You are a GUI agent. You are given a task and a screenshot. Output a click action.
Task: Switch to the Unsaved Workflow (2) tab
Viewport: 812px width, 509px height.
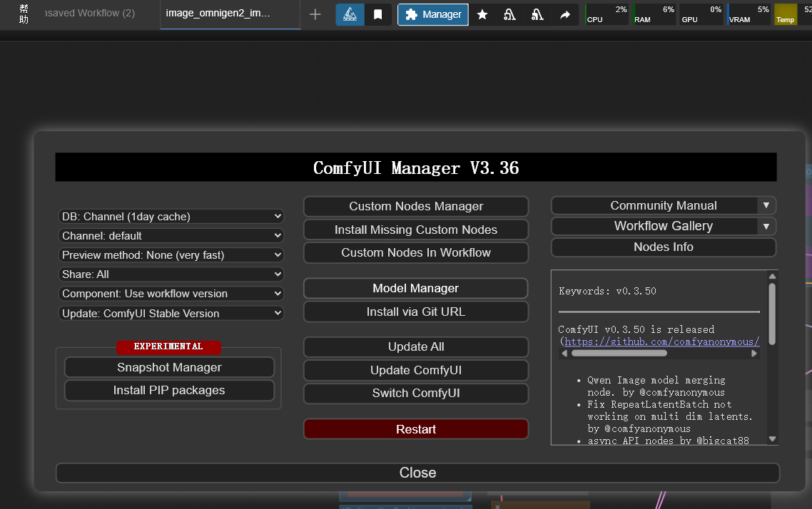(91, 14)
